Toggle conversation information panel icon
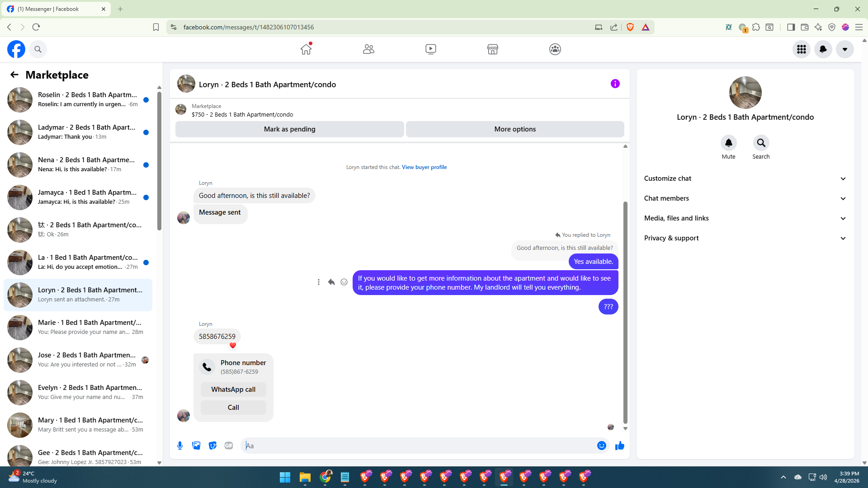This screenshot has width=868, height=488. (x=615, y=84)
